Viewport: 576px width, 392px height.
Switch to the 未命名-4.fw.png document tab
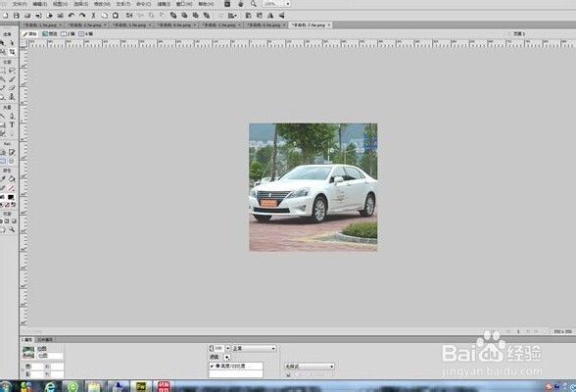pyautogui.click(x=176, y=24)
